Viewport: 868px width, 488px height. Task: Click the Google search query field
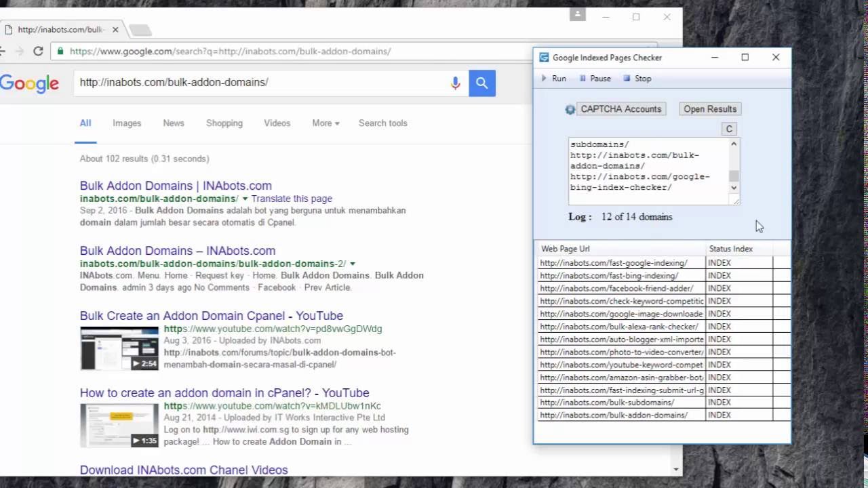261,83
